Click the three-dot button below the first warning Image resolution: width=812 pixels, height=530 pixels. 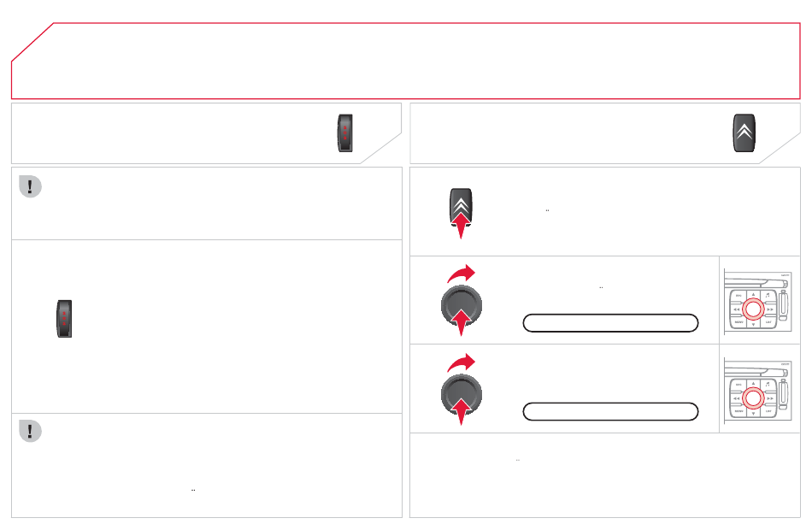click(x=64, y=319)
